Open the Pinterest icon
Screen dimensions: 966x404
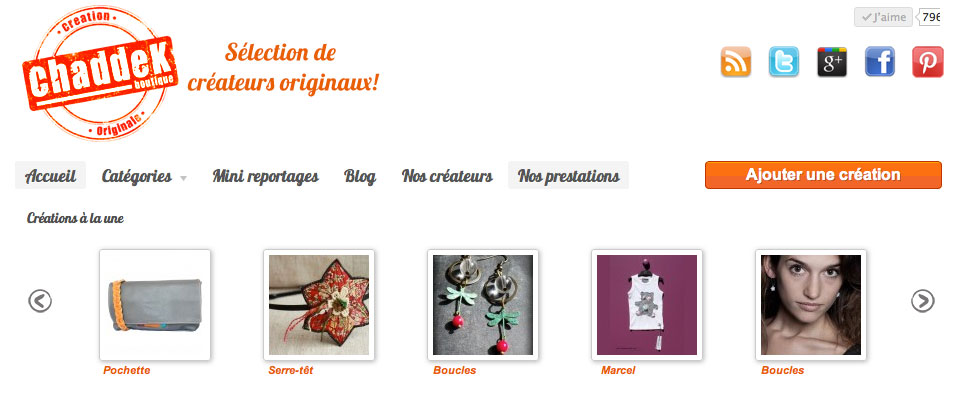click(928, 62)
